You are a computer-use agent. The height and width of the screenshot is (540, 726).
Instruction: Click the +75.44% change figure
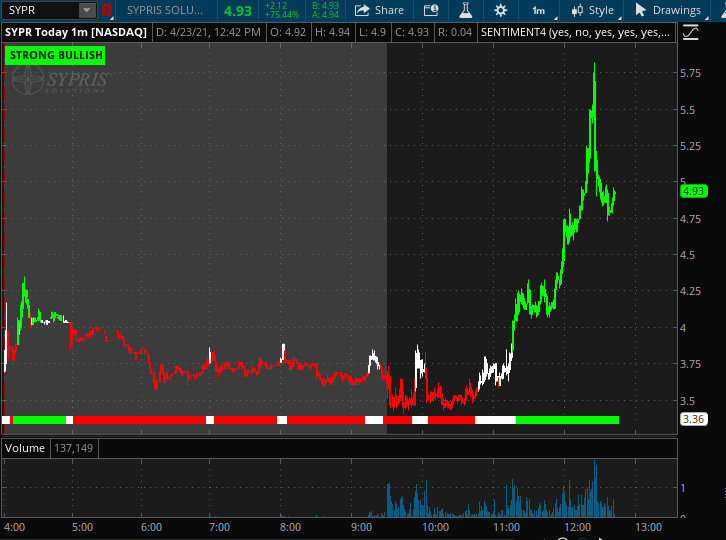coord(282,15)
